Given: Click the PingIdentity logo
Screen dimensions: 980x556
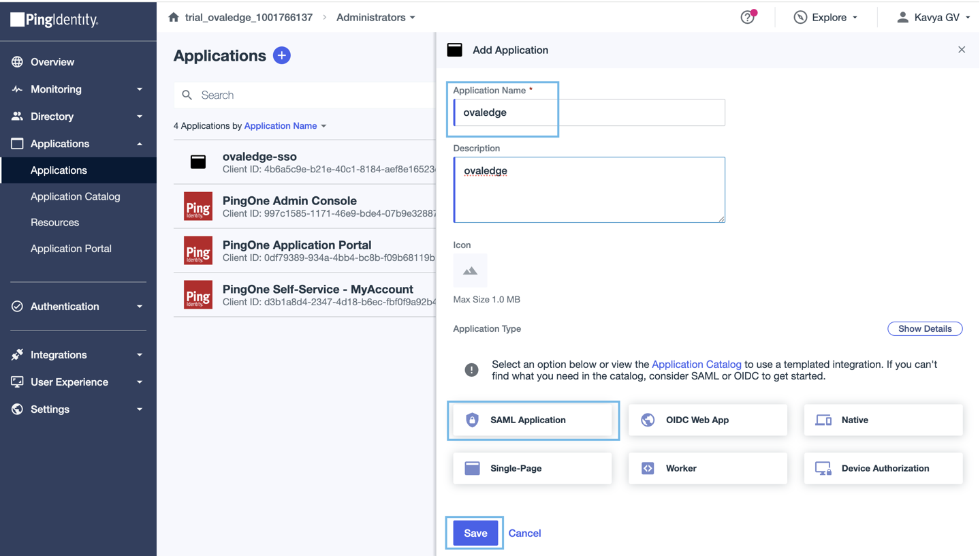Looking at the screenshot, I should point(54,20).
